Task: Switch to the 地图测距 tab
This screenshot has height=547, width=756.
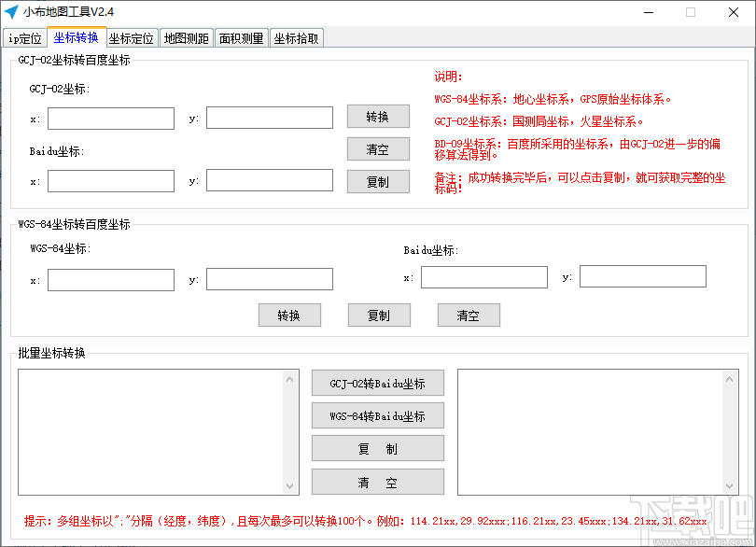Action: [x=186, y=37]
